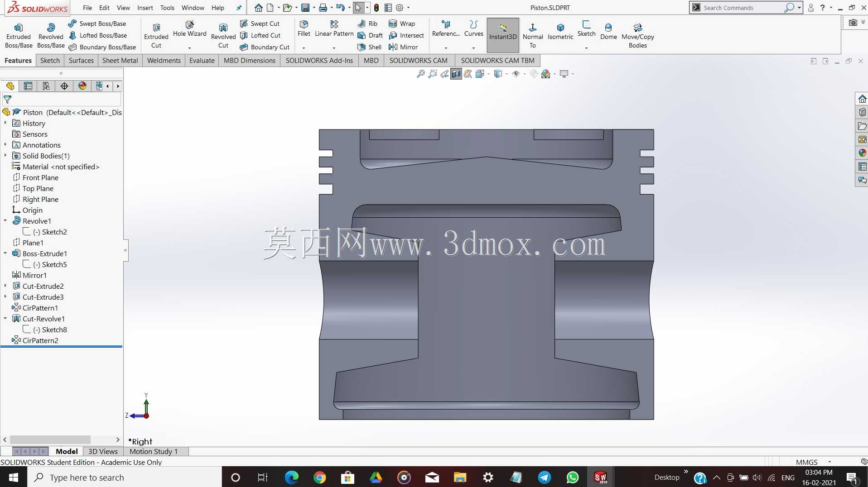This screenshot has height=487, width=868.
Task: Toggle the Rebuild traffic light button
Action: click(x=376, y=8)
